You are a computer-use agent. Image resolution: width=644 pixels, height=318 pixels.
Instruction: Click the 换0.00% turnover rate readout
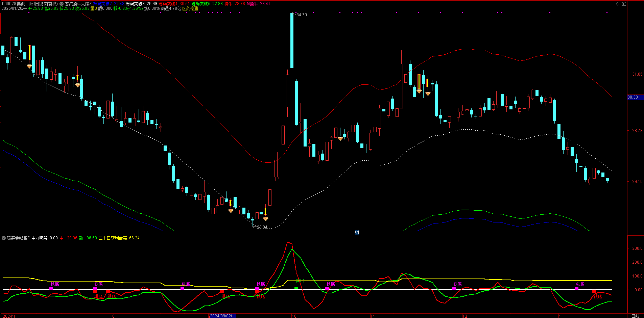pyautogui.click(x=152, y=8)
